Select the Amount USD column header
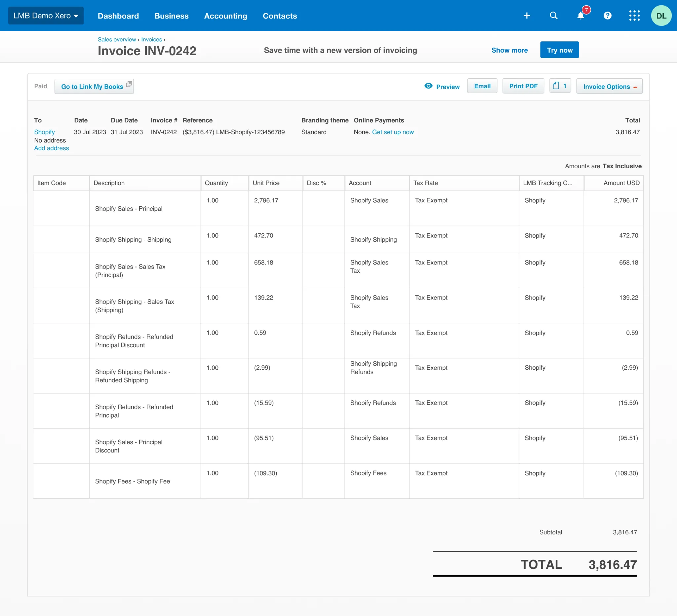 click(614, 183)
